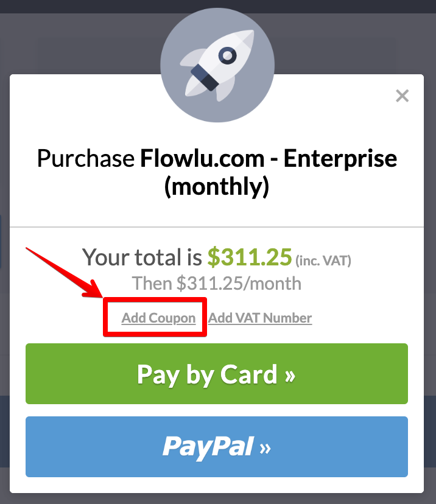Click the chevrons on Pay by Card
436x504 pixels.
290,375
